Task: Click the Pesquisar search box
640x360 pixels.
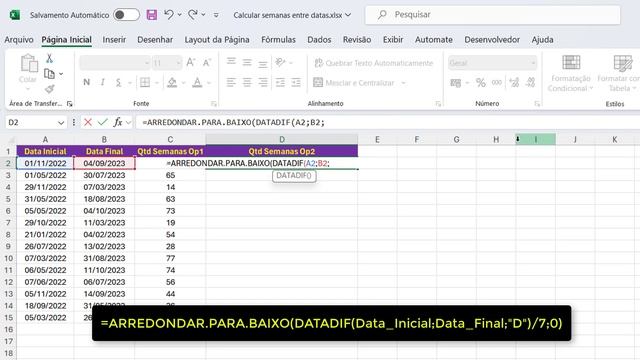Action: pyautogui.click(x=493, y=15)
